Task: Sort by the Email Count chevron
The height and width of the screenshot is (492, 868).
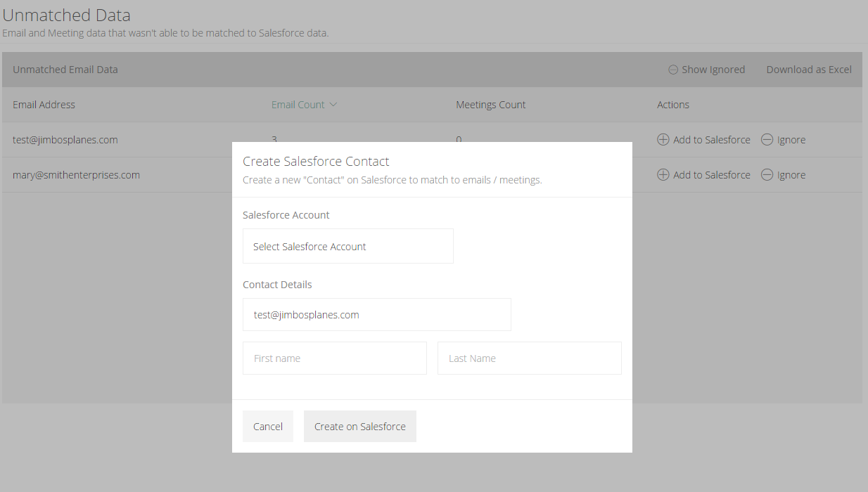Action: (333, 105)
